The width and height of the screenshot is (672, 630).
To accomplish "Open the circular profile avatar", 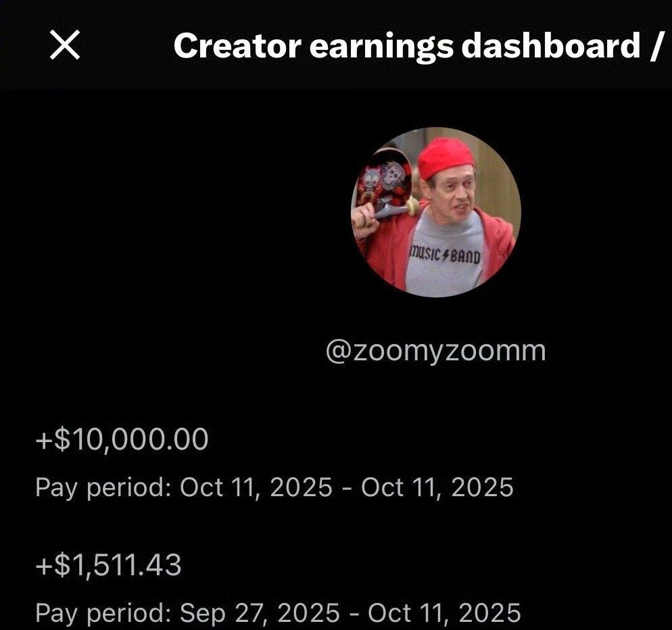I will (436, 212).
